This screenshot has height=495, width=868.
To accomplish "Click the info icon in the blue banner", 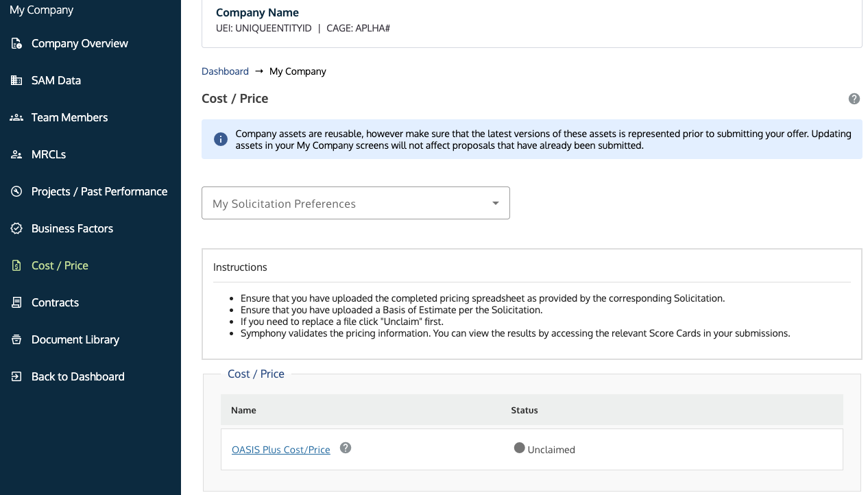I will pos(220,138).
